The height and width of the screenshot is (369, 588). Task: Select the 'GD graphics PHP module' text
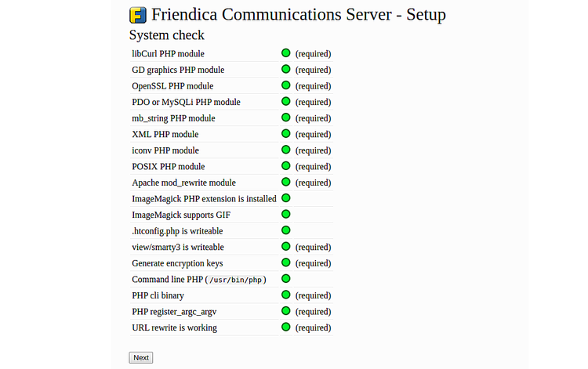(178, 70)
